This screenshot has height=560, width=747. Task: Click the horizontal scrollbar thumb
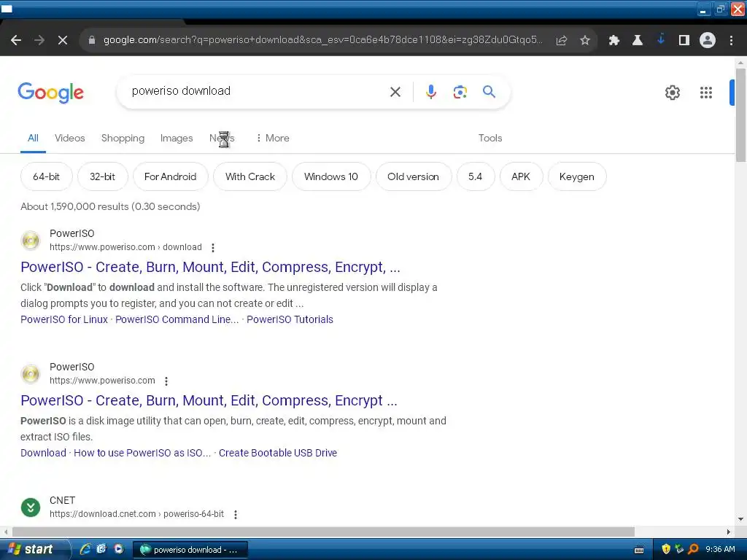(323, 532)
